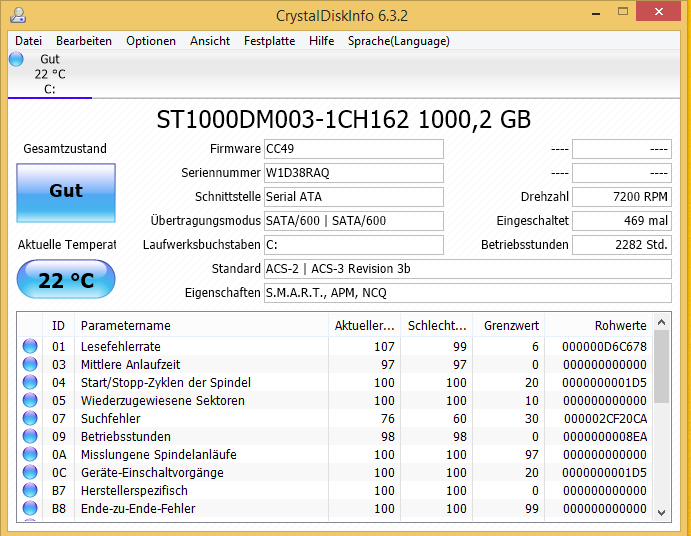691x536 pixels.
Task: Click status orb of Herstellerspezifisch row
Action: coord(30,491)
